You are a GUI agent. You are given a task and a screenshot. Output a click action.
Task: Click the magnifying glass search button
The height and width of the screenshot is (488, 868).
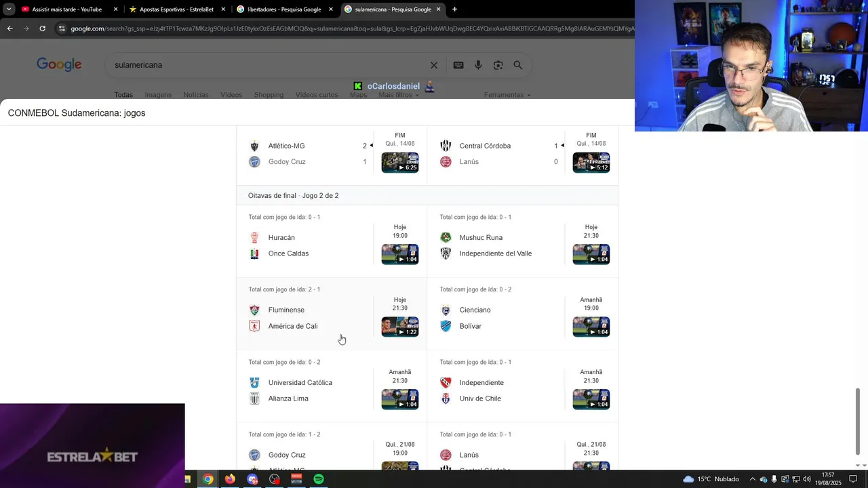pyautogui.click(x=518, y=65)
